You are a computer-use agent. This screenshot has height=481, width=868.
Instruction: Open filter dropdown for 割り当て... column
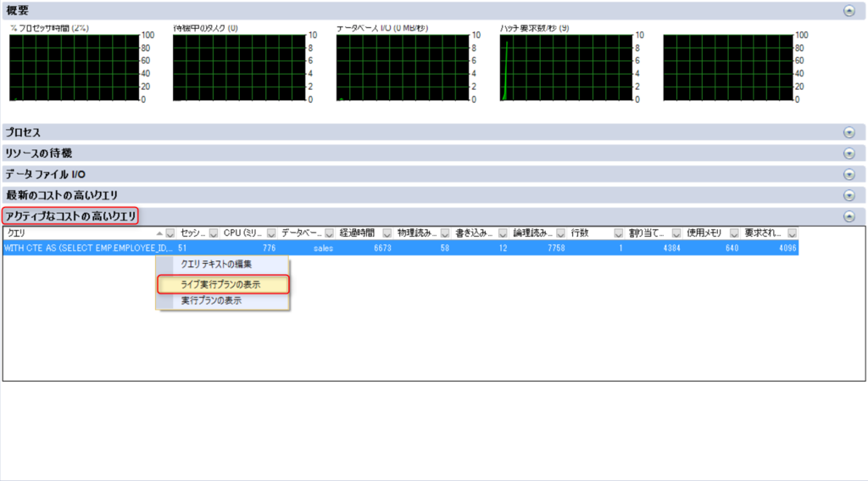(x=676, y=233)
